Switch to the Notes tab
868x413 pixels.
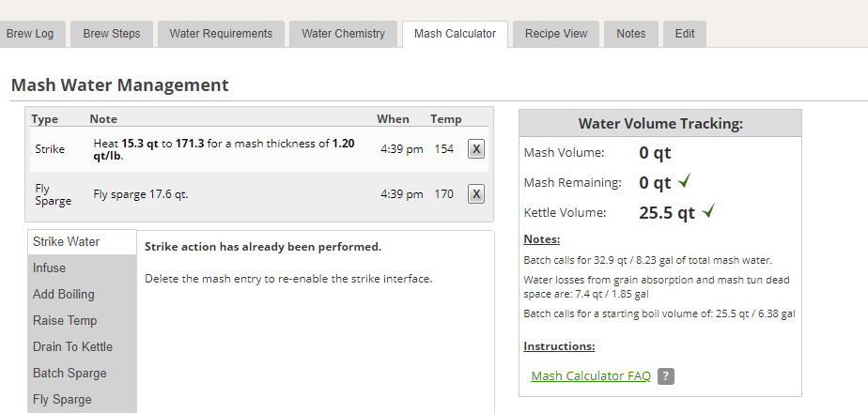(631, 34)
